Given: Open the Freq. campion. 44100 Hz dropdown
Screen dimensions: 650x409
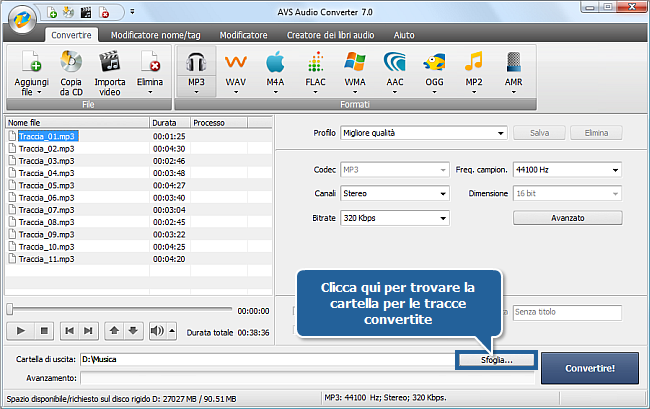Looking at the screenshot, I should point(566,169).
